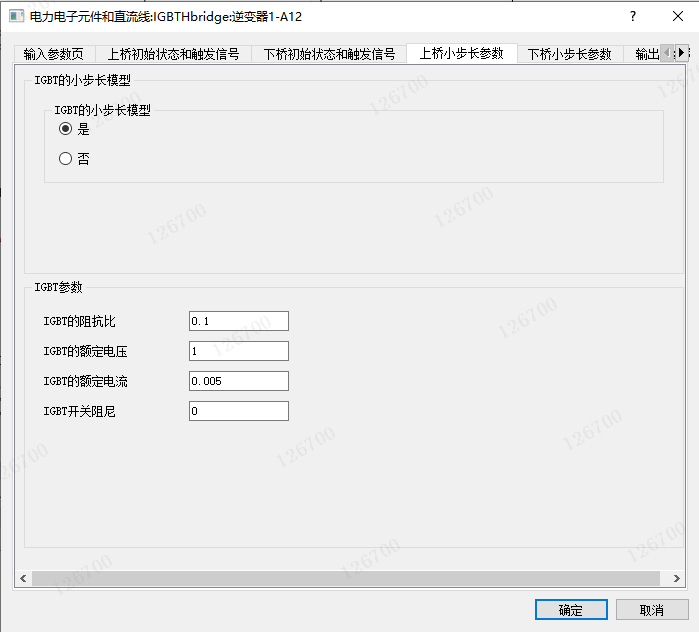
Task: Click the IGBT开关阻尼 input field
Action: 238,411
